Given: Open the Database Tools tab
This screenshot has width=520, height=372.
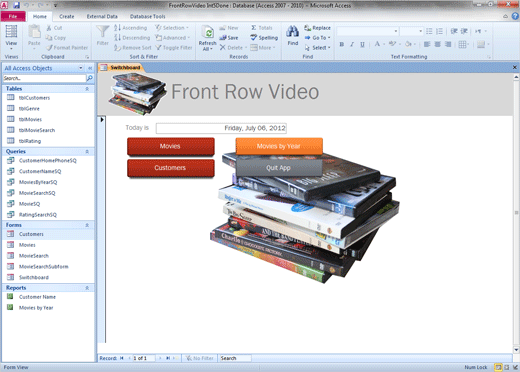Looking at the screenshot, I should click(x=147, y=16).
